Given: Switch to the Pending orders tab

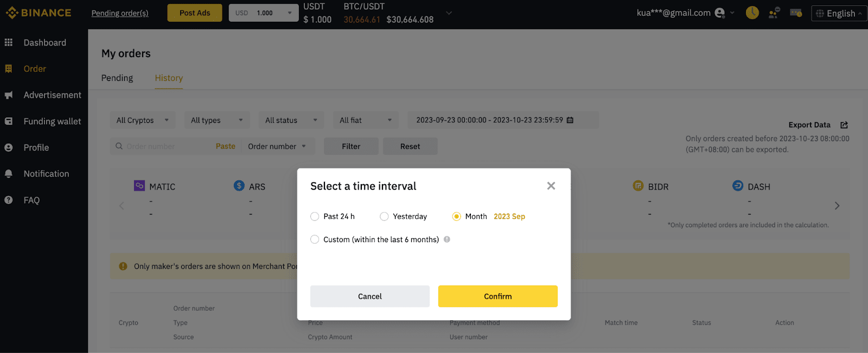Looking at the screenshot, I should (117, 78).
